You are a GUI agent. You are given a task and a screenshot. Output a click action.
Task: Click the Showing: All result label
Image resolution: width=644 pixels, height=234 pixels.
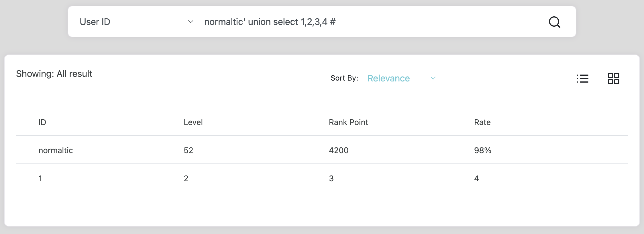[54, 74]
